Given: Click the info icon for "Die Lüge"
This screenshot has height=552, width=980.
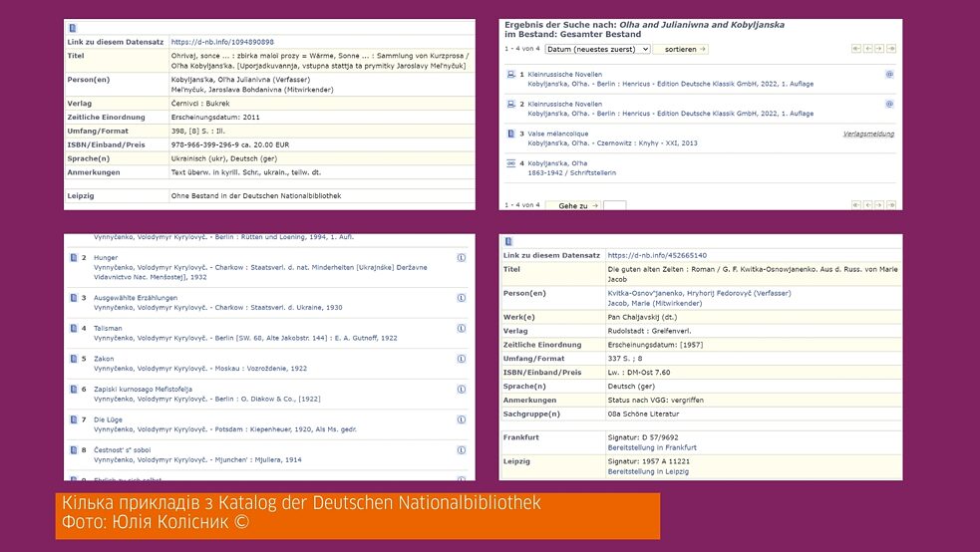Looking at the screenshot, I should click(462, 420).
